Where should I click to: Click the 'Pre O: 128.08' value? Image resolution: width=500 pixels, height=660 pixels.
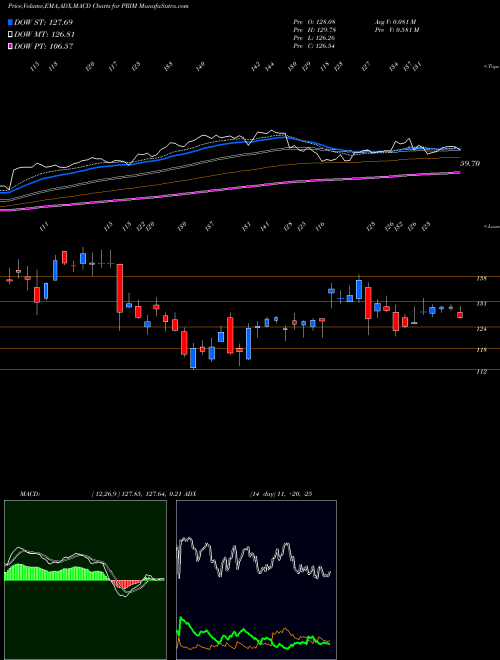click(x=314, y=22)
